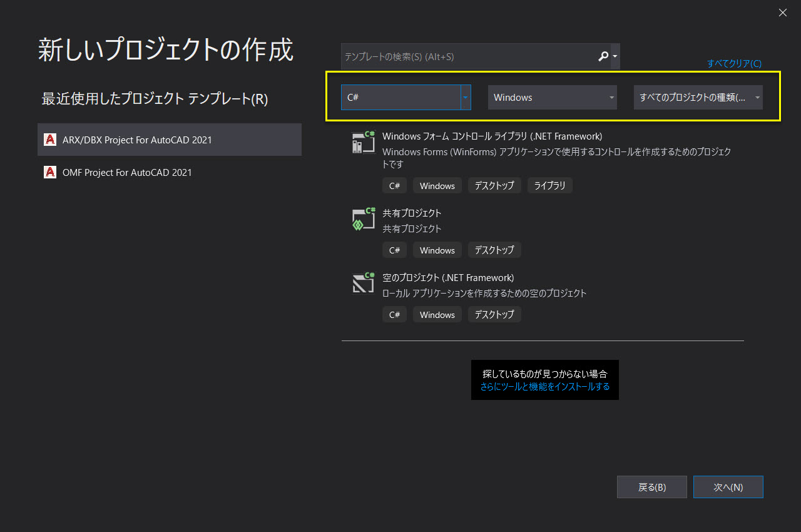Click the 空のプロジェクト template icon
This screenshot has width=801, height=532.
(364, 284)
